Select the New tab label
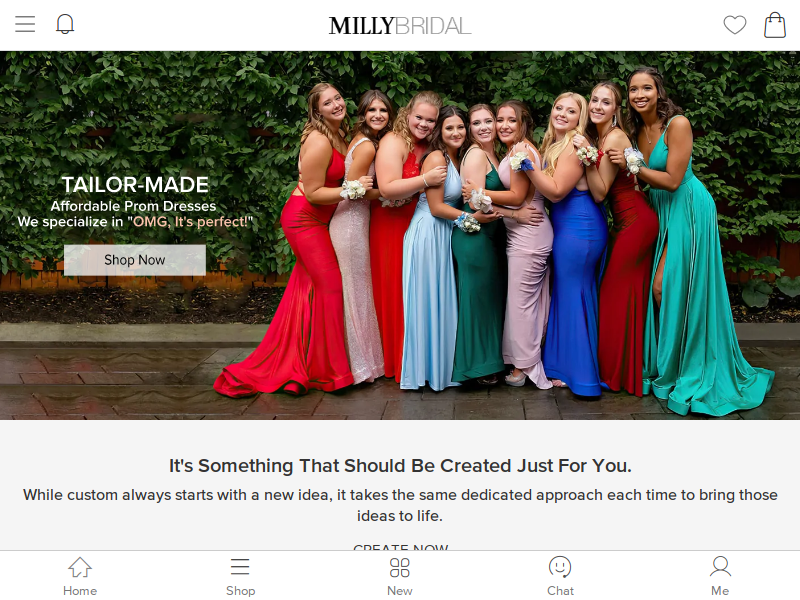800x600 pixels. click(x=399, y=590)
